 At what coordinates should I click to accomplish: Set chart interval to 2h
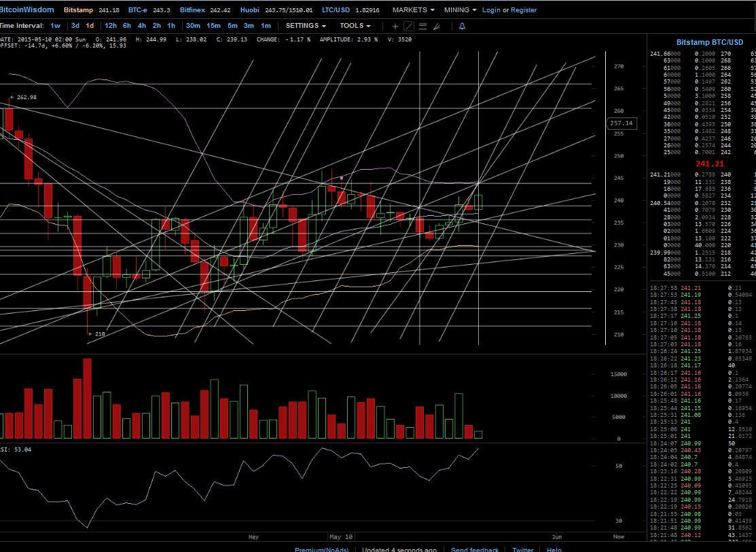click(157, 26)
